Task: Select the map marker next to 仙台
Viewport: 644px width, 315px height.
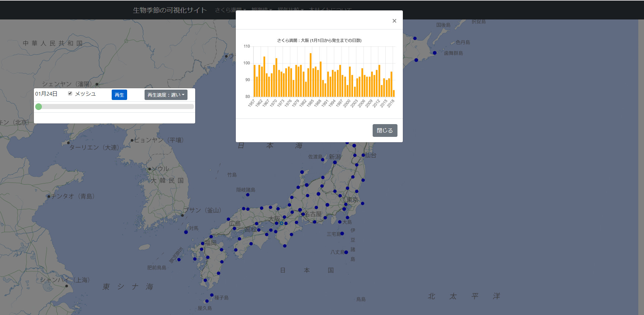Action: 363,155
